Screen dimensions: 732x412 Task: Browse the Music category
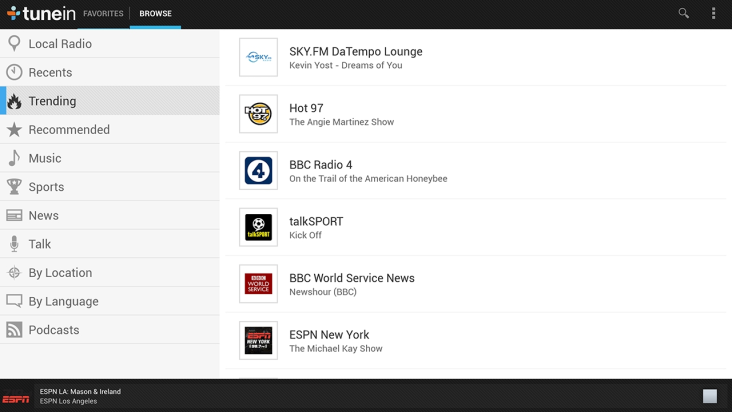pyautogui.click(x=110, y=158)
